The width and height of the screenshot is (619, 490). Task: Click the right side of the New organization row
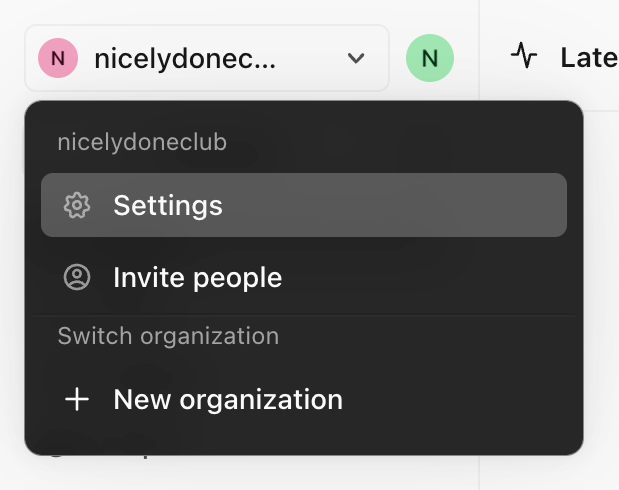point(500,399)
